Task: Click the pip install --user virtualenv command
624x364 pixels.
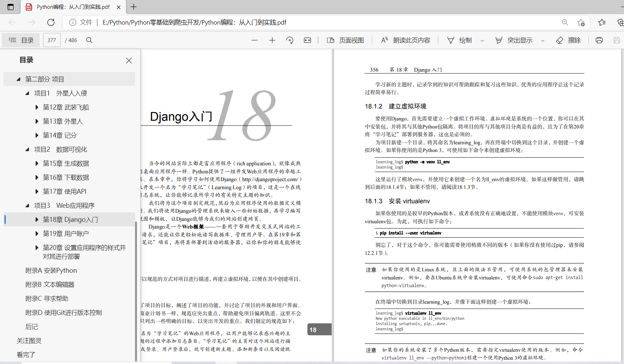Action: pyautogui.click(x=410, y=233)
